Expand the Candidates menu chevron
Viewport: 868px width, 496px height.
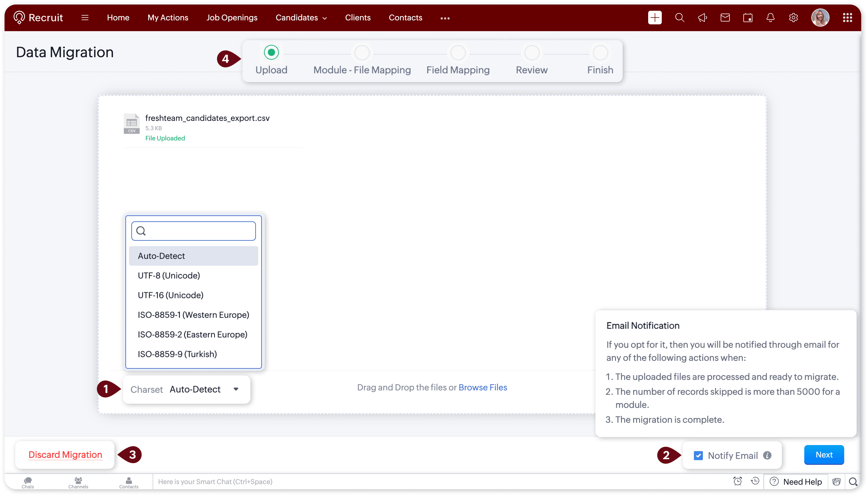point(325,18)
